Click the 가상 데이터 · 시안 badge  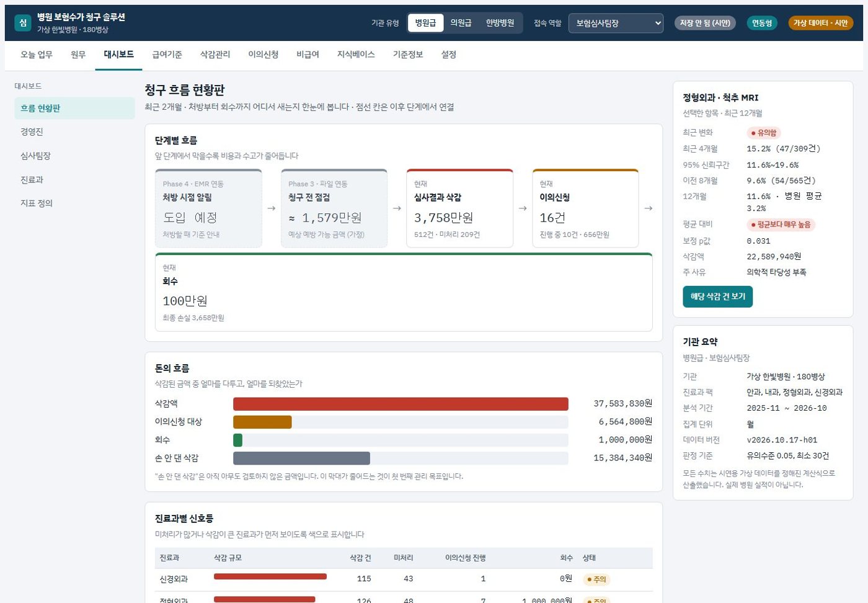coord(820,23)
